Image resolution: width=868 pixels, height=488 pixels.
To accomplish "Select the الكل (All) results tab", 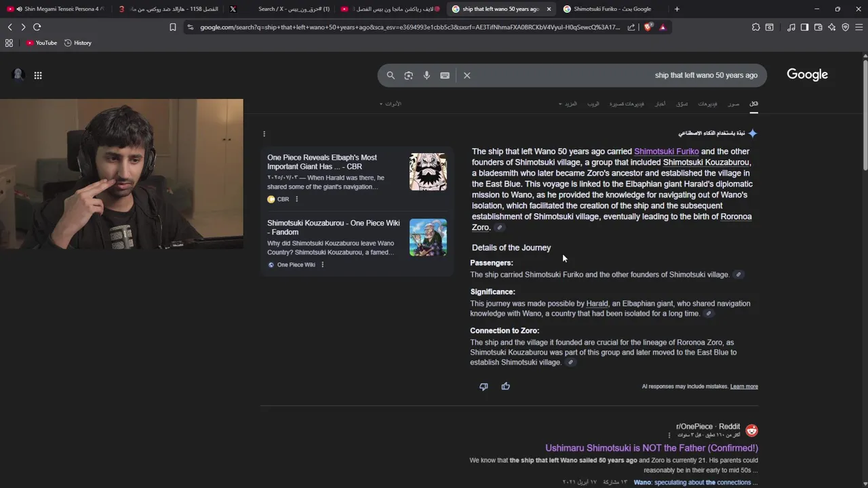I will [x=753, y=104].
